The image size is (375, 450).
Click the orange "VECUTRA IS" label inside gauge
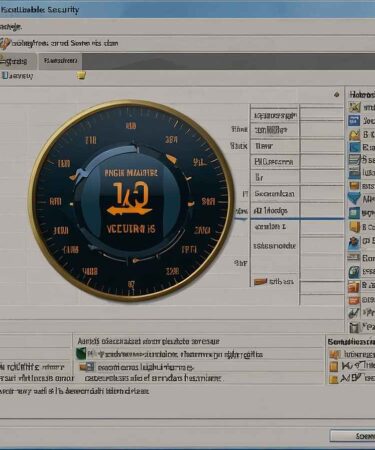pos(131,229)
